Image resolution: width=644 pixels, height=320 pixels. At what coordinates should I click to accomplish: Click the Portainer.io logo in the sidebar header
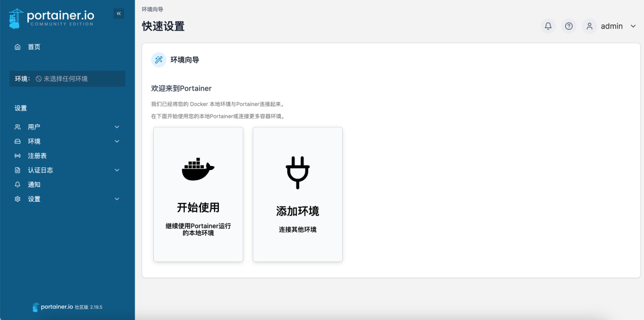(x=51, y=19)
